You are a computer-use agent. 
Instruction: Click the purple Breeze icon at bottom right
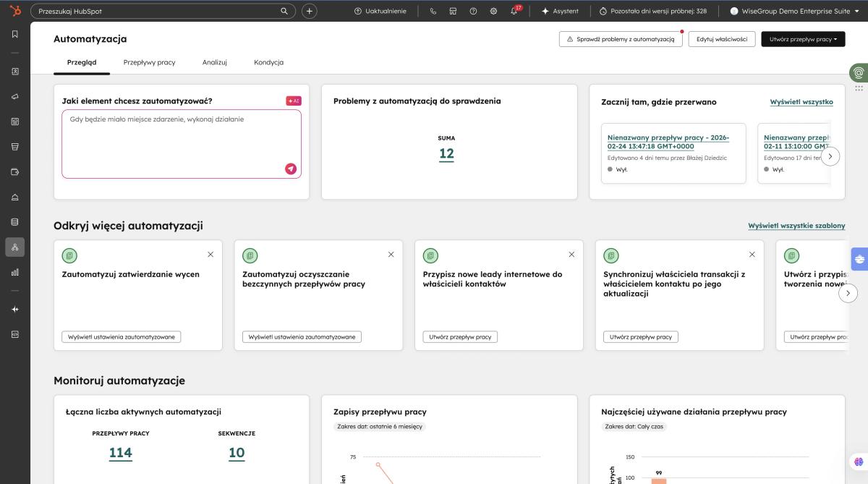[859, 462]
